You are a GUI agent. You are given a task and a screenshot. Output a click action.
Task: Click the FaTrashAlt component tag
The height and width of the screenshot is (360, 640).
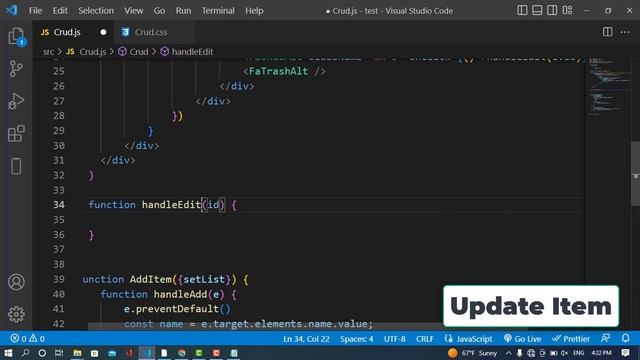click(284, 71)
